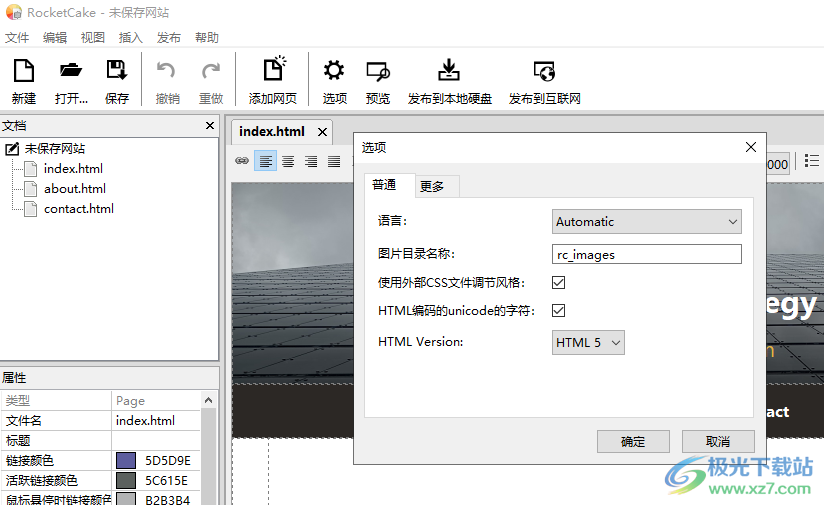Screen dimensions: 824x505
Task: Click the 新建 new file icon
Action: coord(24,70)
